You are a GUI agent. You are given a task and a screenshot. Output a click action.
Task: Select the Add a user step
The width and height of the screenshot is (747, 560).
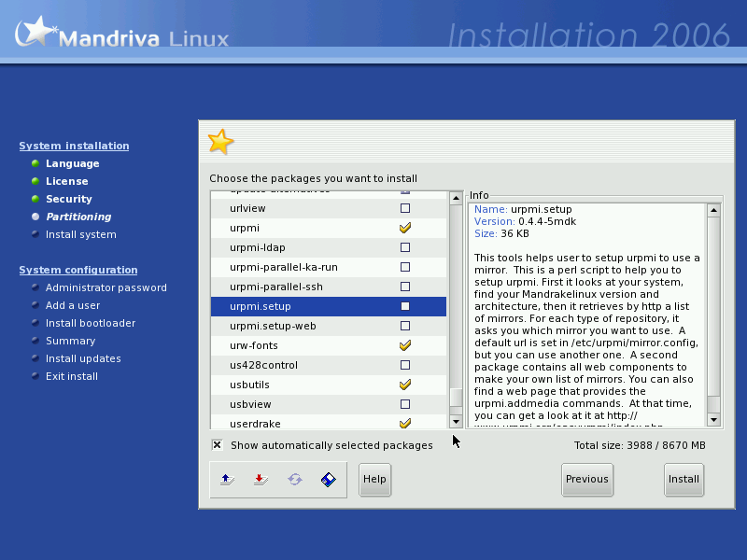coord(73,305)
